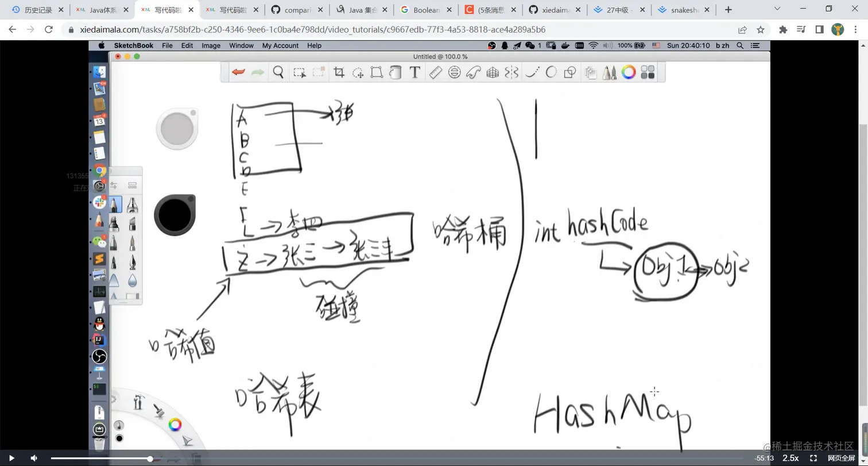Choose the rectangular Selection tool

(299, 72)
